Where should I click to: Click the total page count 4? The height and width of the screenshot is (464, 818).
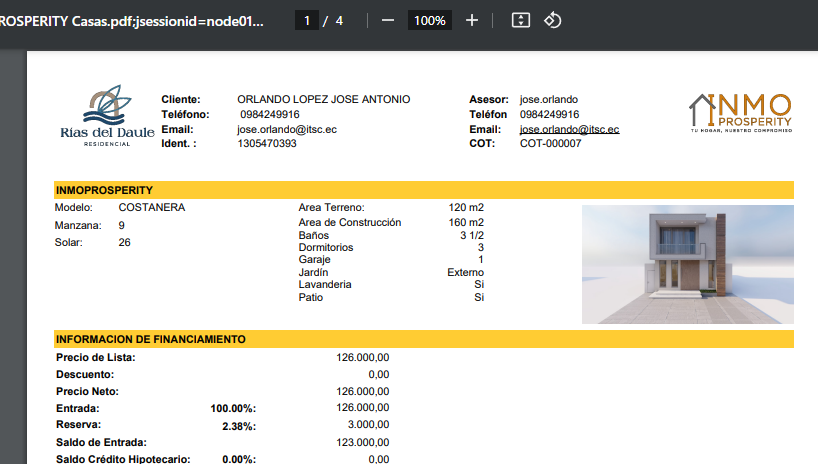(339, 20)
